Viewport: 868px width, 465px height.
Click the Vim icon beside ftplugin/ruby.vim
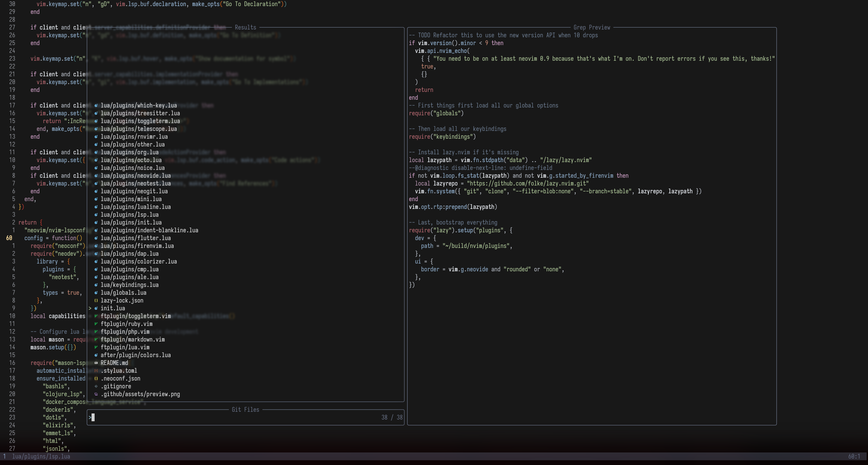[x=96, y=324]
